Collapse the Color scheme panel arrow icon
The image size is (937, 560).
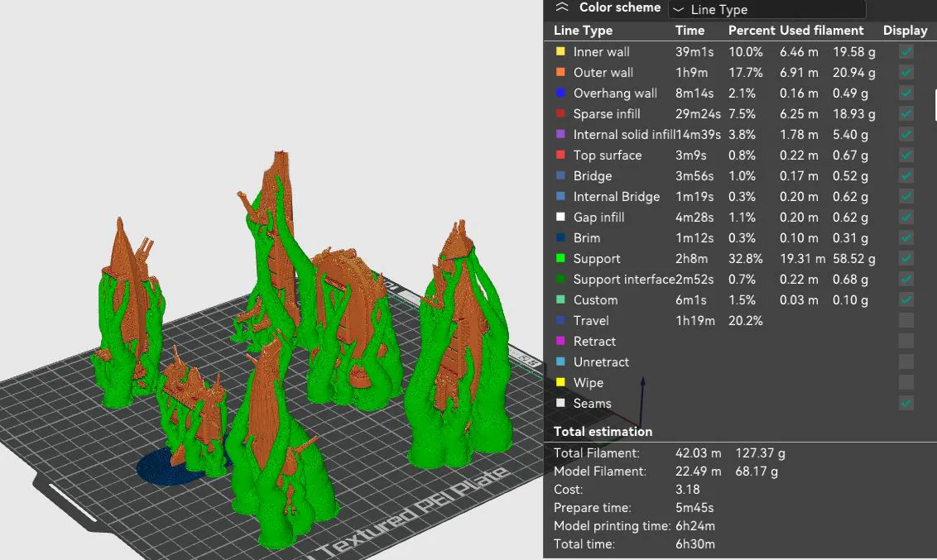tap(562, 7)
